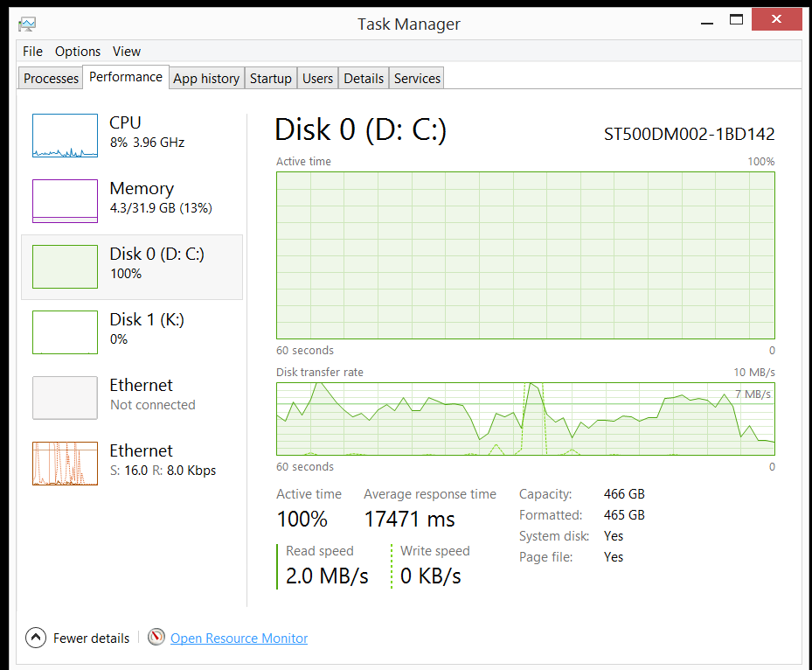The width and height of the screenshot is (812, 670).
Task: Select the active Ethernet graph with traffic
Action: coord(65,464)
